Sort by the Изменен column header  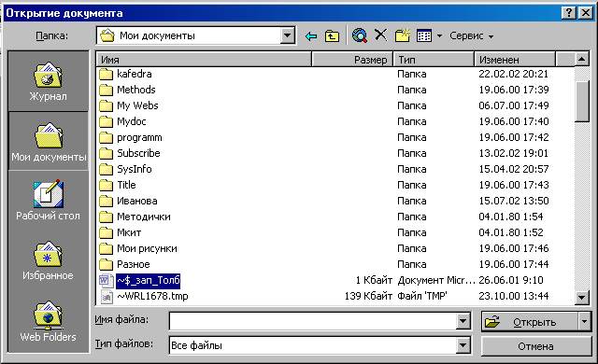[x=515, y=60]
